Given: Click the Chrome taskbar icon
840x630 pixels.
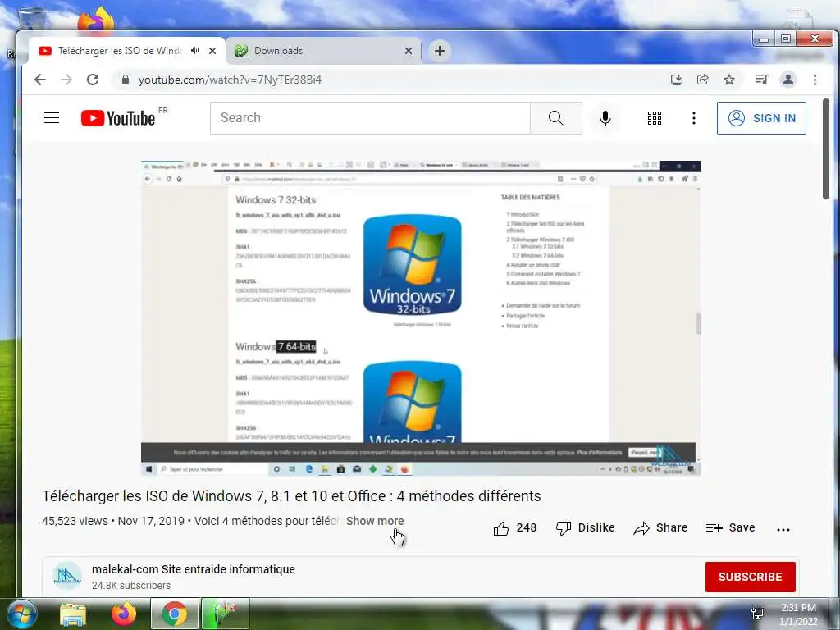Looking at the screenshot, I should (x=175, y=614).
